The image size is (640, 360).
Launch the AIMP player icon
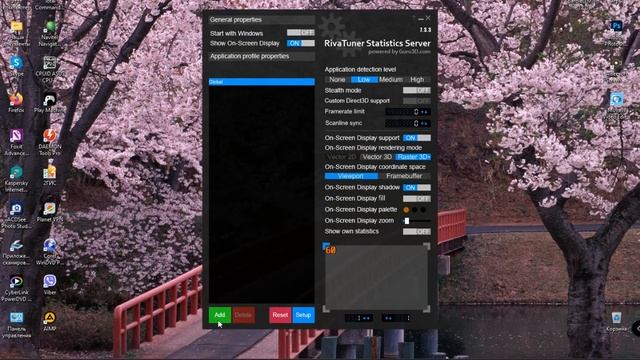point(50,319)
